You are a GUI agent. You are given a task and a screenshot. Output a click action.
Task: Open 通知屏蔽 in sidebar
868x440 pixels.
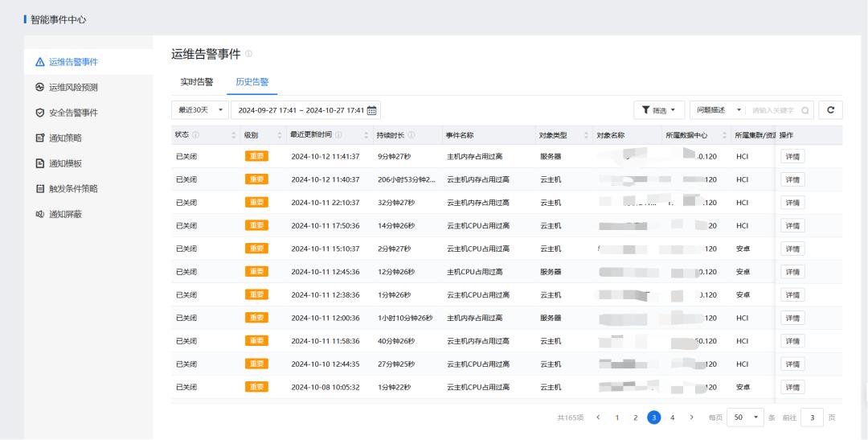tap(88, 214)
